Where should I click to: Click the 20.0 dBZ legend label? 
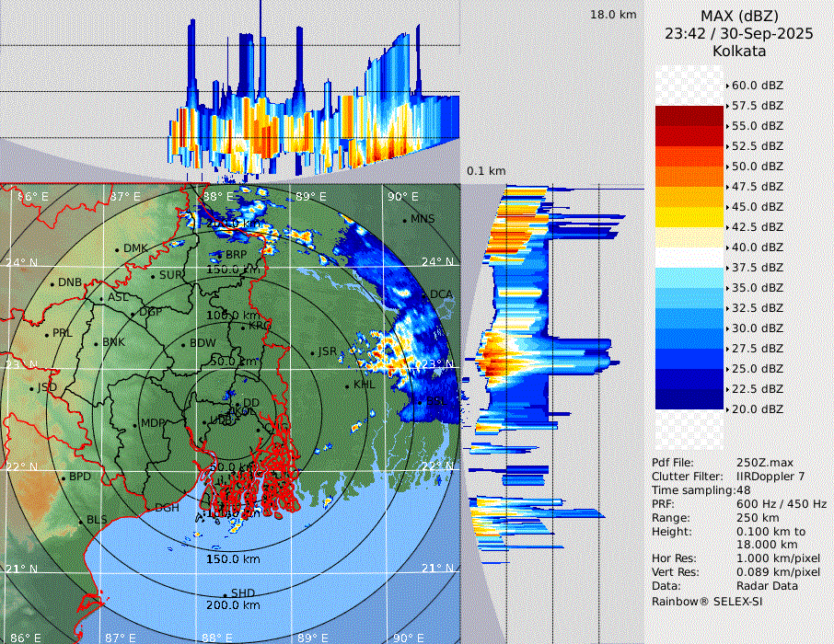757,409
